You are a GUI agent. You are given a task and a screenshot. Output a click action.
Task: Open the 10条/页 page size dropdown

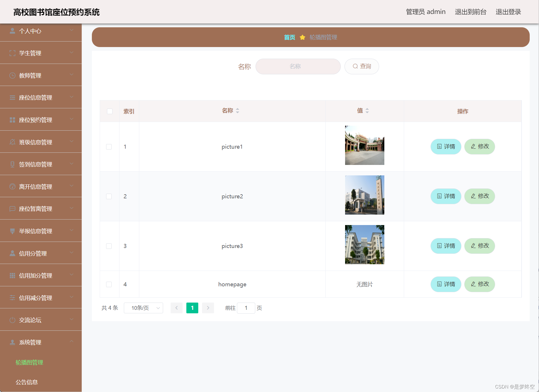point(143,308)
